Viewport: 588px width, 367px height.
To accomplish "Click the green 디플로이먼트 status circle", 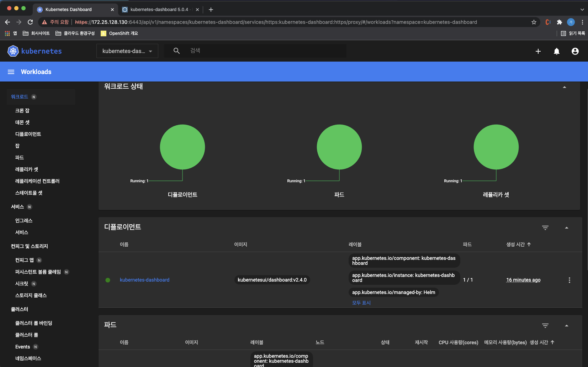I will tap(182, 147).
